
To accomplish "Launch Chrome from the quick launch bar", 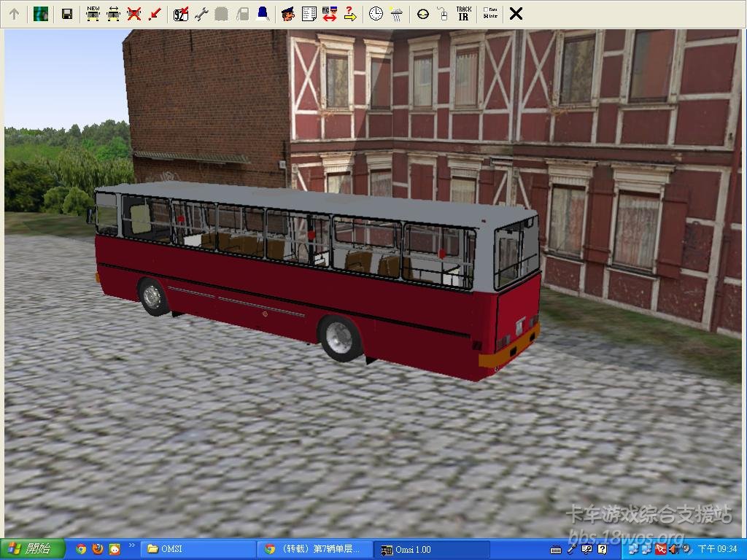I will point(81,549).
